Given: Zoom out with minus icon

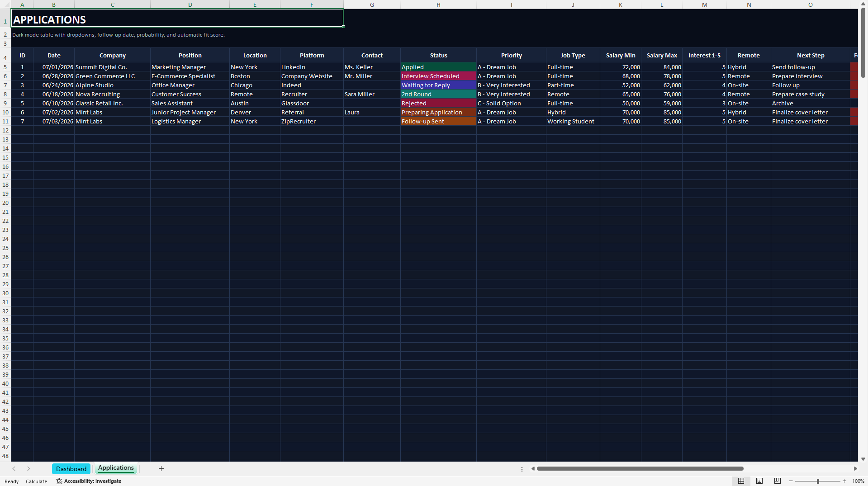Looking at the screenshot, I should [791, 481].
